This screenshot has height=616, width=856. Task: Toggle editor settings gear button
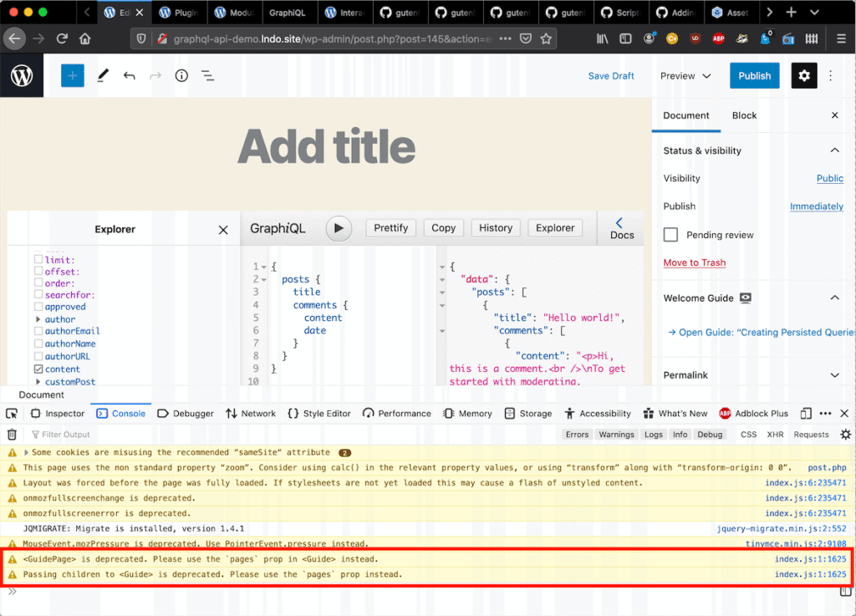pyautogui.click(x=803, y=76)
